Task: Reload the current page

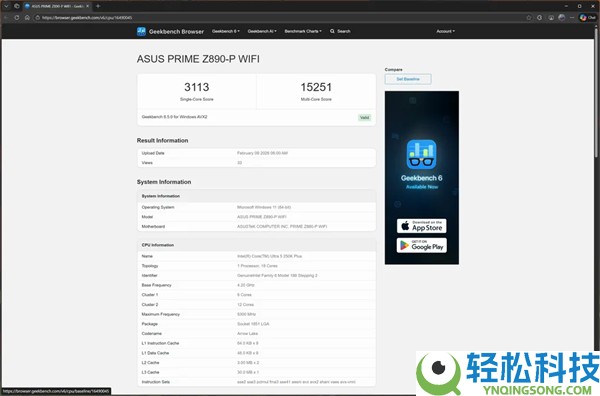Action: click(16, 18)
